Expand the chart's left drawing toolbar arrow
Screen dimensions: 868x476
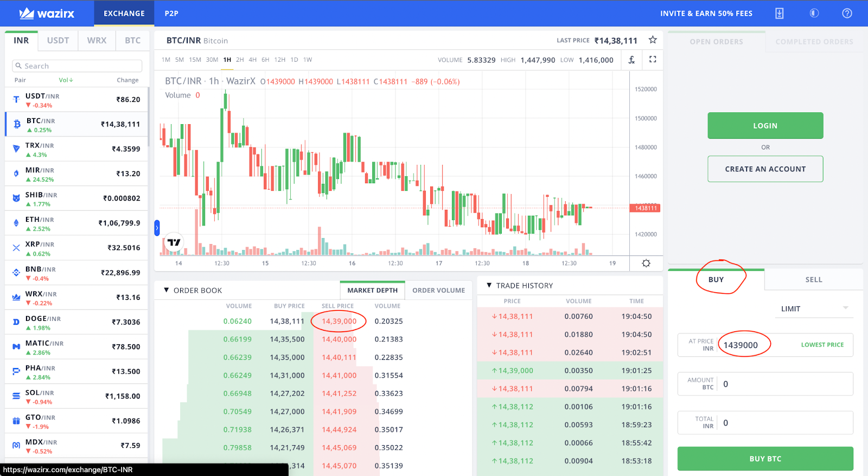click(x=157, y=228)
